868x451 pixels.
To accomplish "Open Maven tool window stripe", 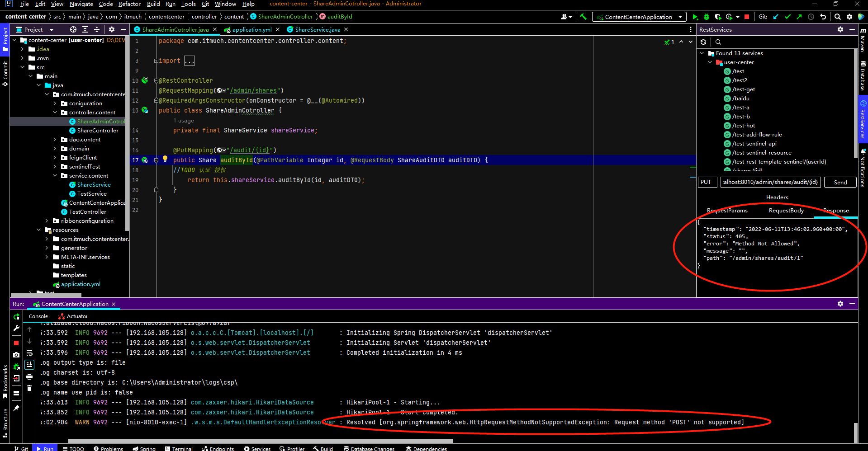I will 863,40.
